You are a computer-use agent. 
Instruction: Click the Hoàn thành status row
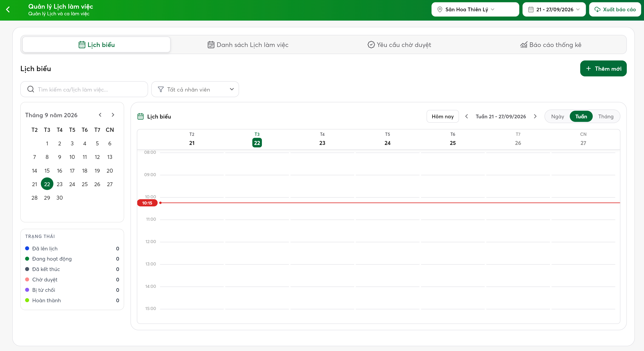pyautogui.click(x=72, y=300)
